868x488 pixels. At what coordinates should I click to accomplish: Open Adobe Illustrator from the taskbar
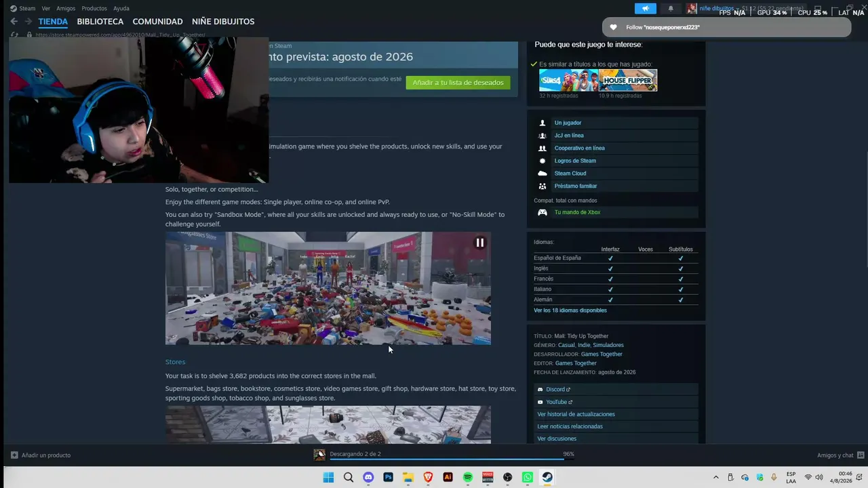448,477
